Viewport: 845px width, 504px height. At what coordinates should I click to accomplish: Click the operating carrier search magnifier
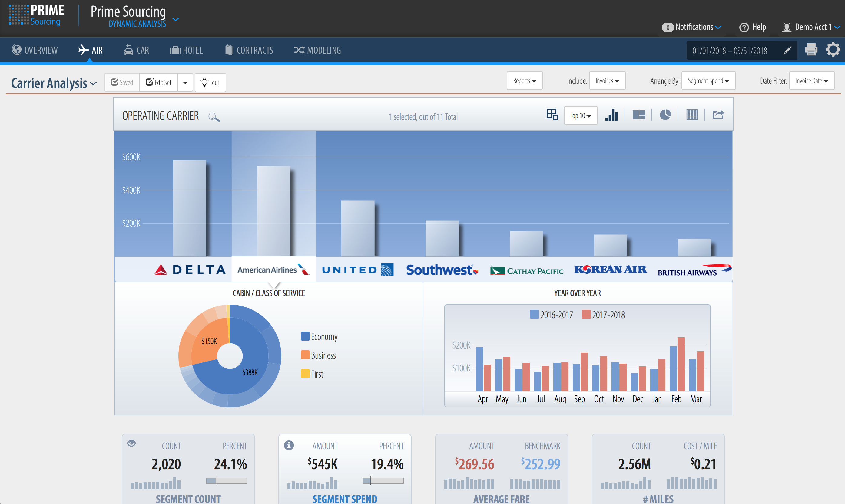tap(214, 117)
